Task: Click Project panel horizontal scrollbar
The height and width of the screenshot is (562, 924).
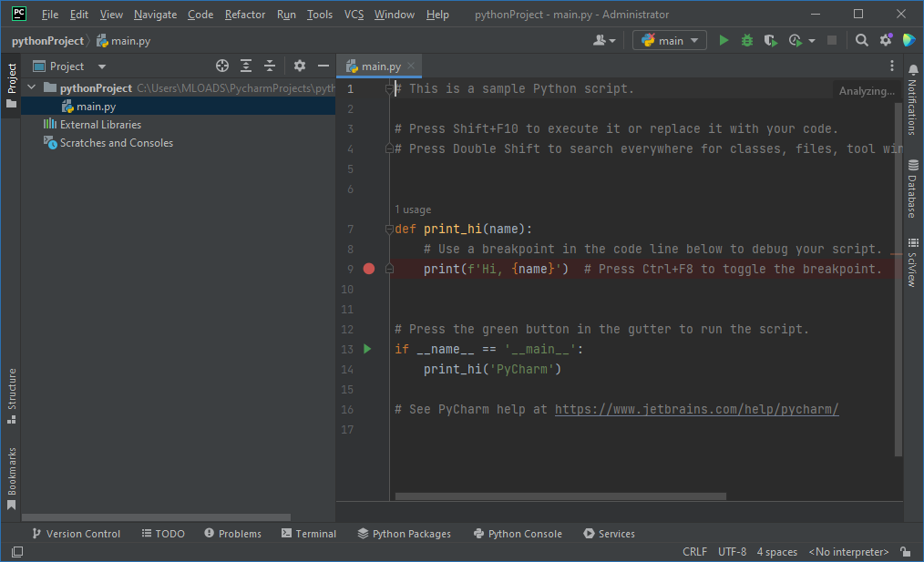Action: tap(156, 517)
